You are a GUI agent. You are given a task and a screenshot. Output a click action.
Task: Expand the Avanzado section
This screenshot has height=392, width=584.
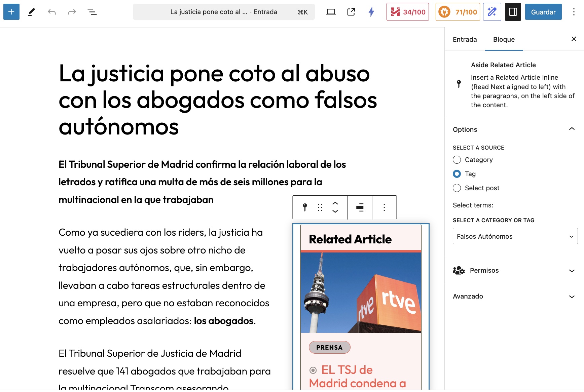(514, 296)
